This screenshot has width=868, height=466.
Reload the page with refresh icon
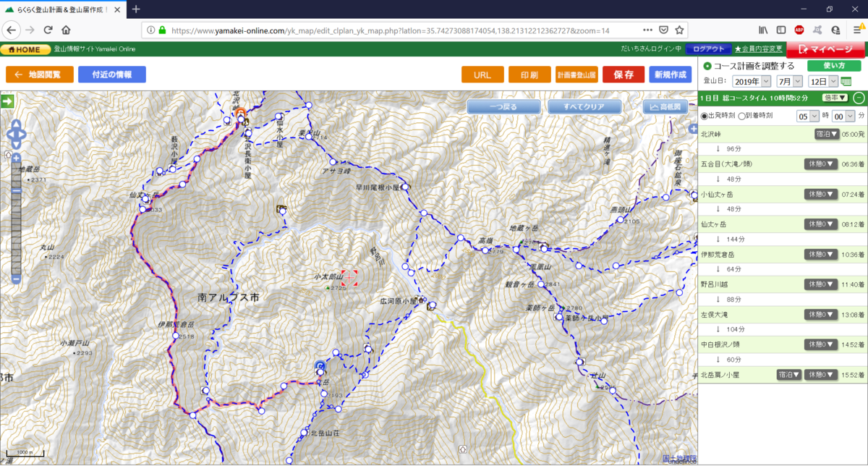pyautogui.click(x=48, y=30)
